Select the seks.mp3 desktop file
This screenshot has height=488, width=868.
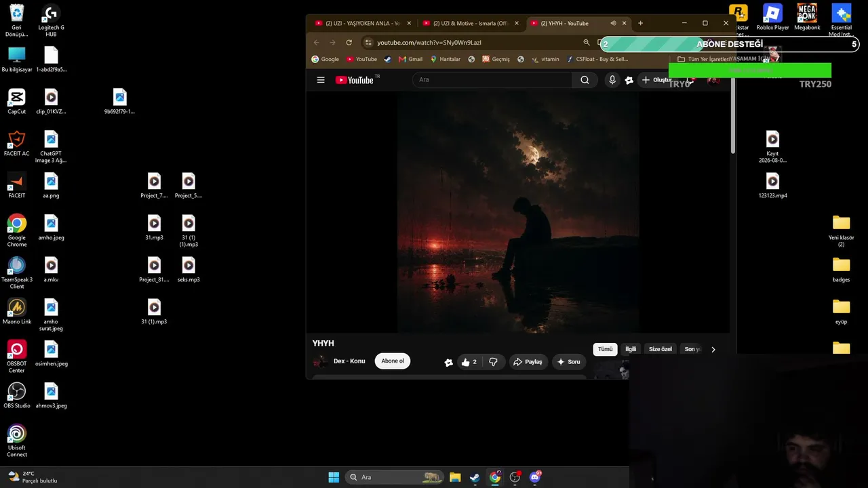[189, 270]
